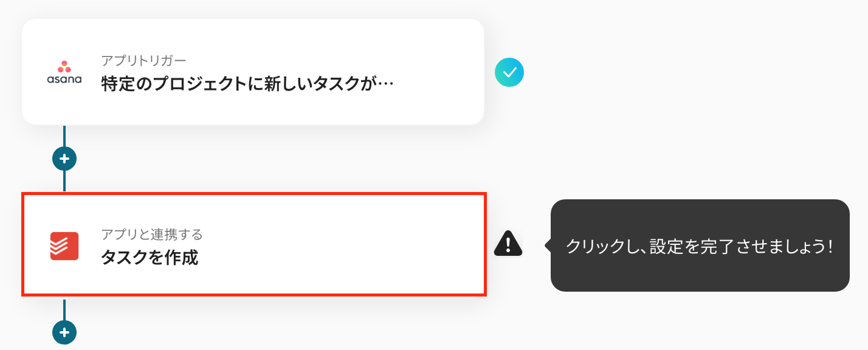Viewport: 868px width, 350px height.
Task: Click connector line below the Asana card
Action: point(64,136)
